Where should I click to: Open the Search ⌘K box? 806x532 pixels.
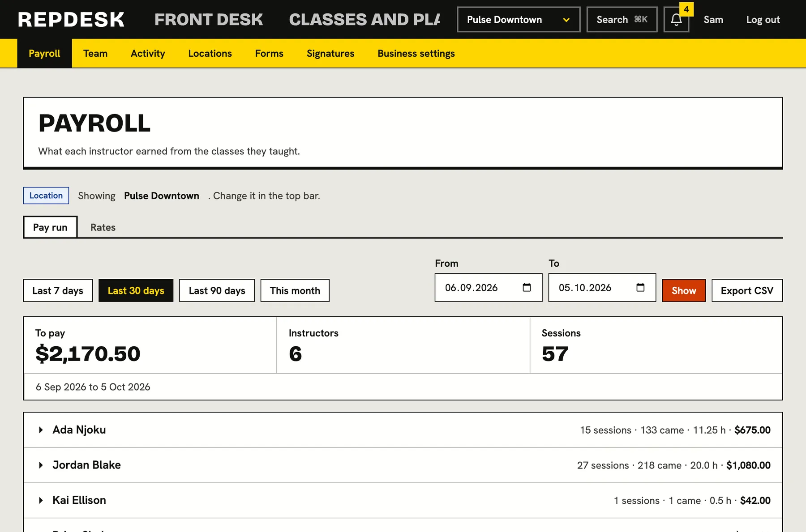point(622,20)
